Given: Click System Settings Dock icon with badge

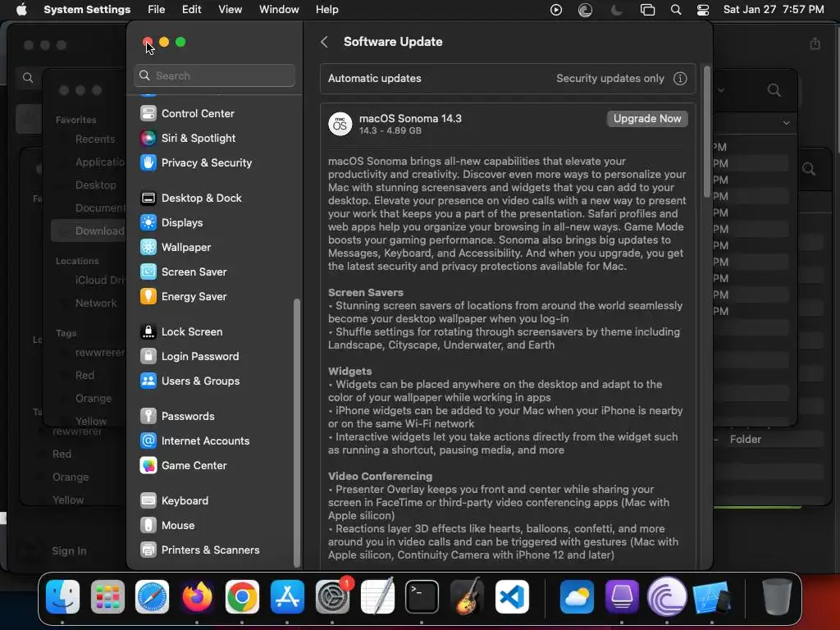Looking at the screenshot, I should pos(332,597).
